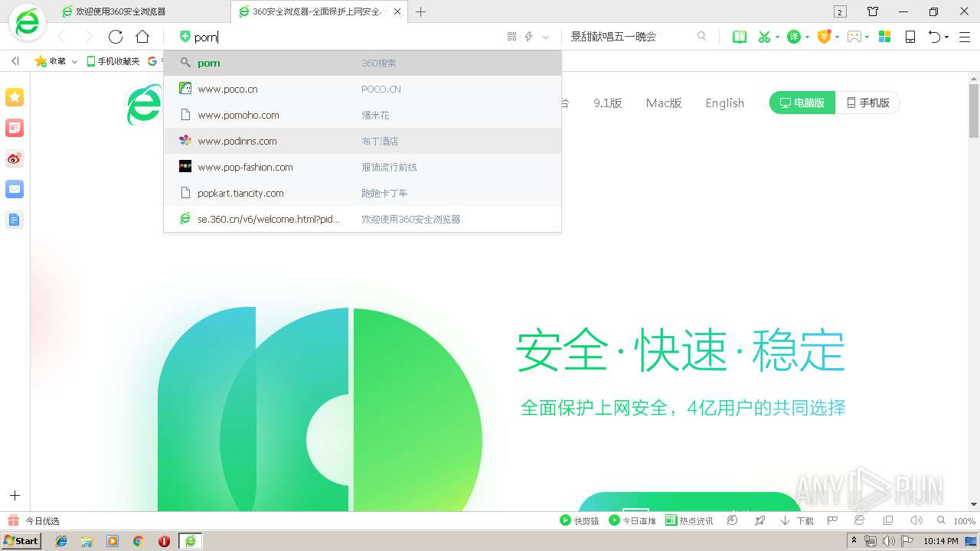980x551 pixels.
Task: Select popkart.tiancity.com suggestion
Action: (x=362, y=193)
